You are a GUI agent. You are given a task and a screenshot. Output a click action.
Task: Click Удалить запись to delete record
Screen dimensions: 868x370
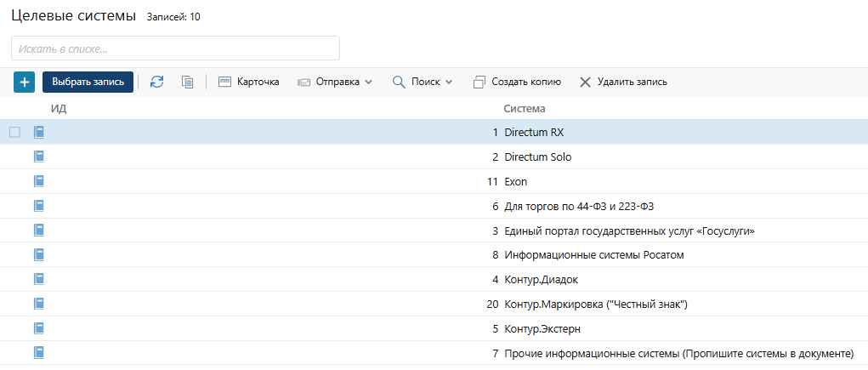623,82
